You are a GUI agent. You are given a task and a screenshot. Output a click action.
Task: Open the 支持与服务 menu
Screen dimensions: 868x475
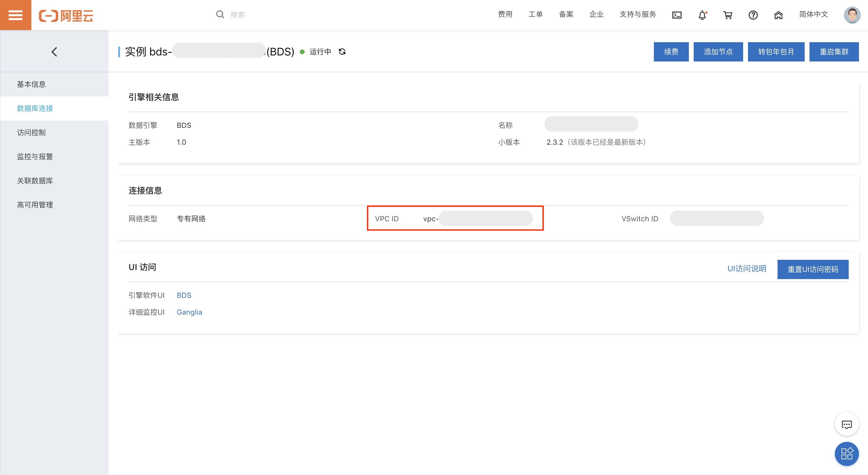638,14
